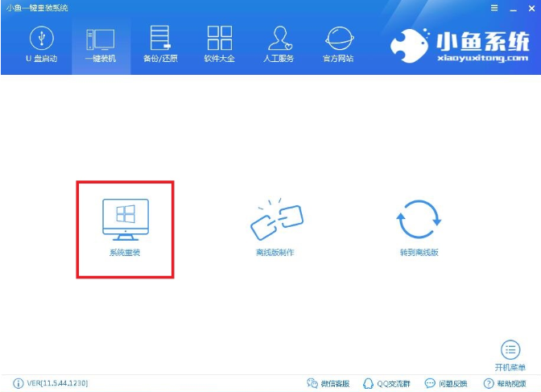This screenshot has width=541, height=392.
Task: Open 人工服务 support section
Action: pyautogui.click(x=279, y=45)
